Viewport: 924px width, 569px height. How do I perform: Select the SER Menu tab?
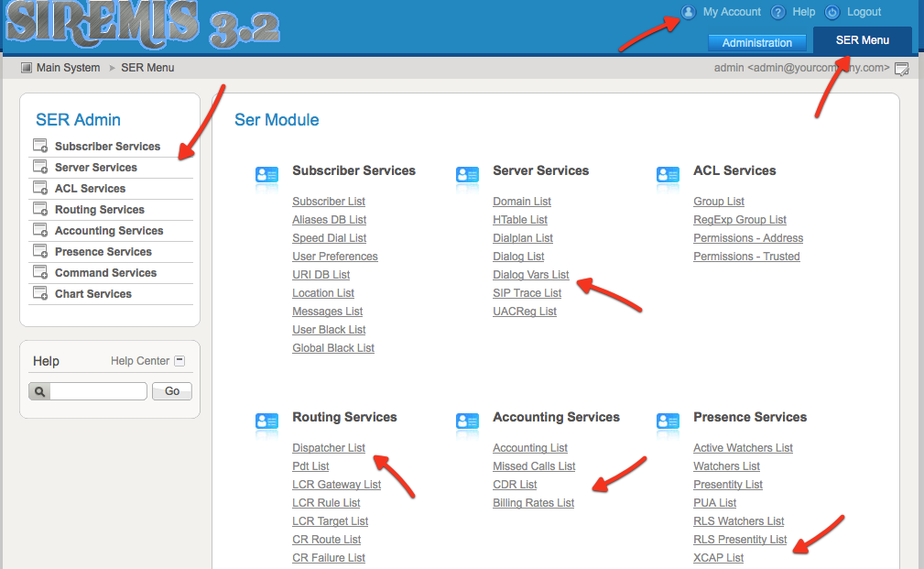coord(862,40)
